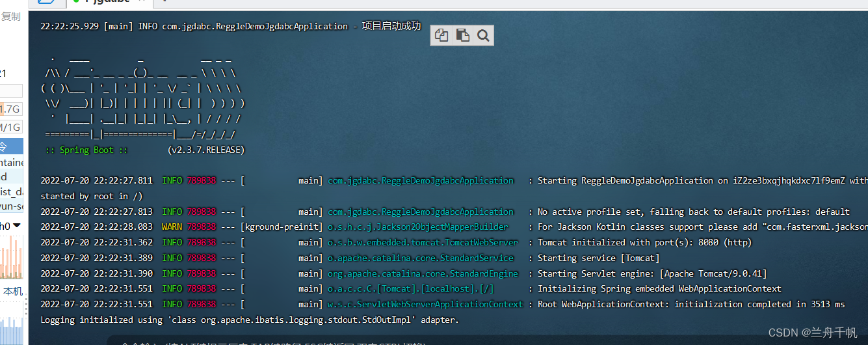Click the (v2.3.7.RELEASE) version text

[206, 150]
